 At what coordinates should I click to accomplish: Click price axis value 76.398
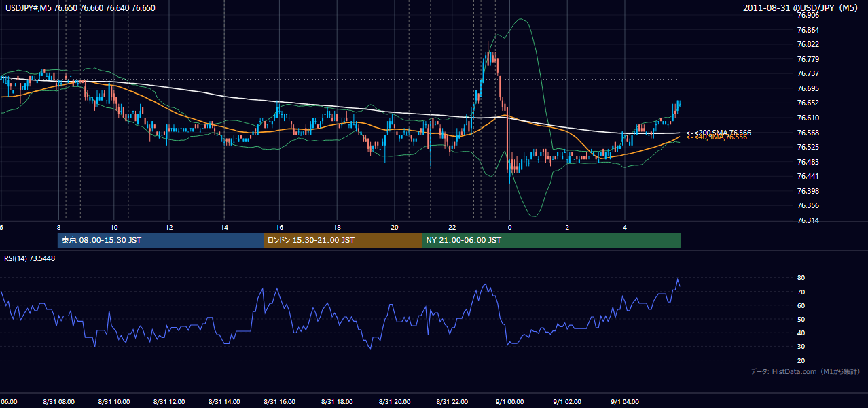click(808, 191)
